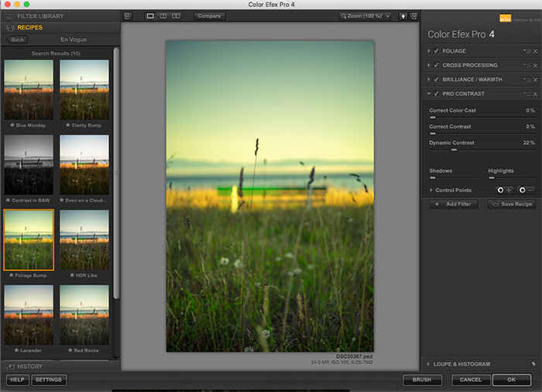The height and width of the screenshot is (392, 542).
Task: Expand the Foliage filter section
Action: 429,51
